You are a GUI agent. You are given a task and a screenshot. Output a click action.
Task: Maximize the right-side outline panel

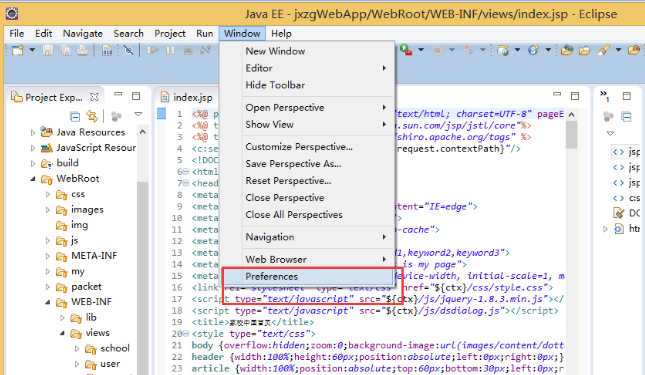(x=626, y=96)
